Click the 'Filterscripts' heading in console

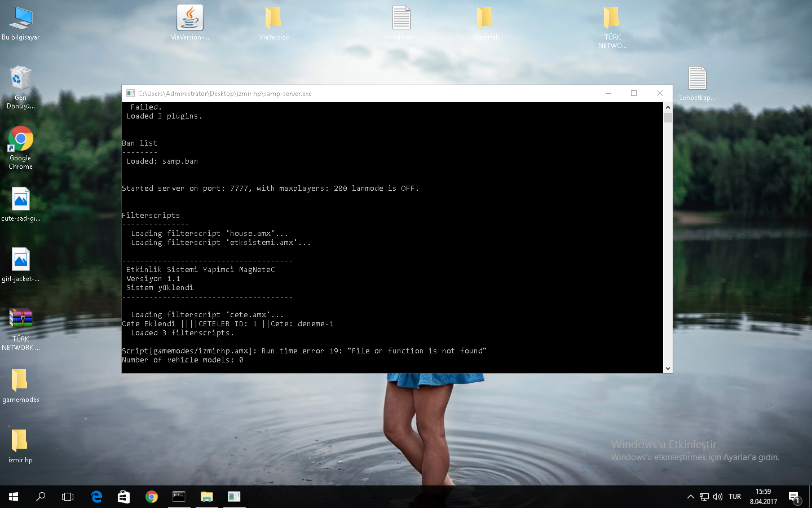coord(151,216)
